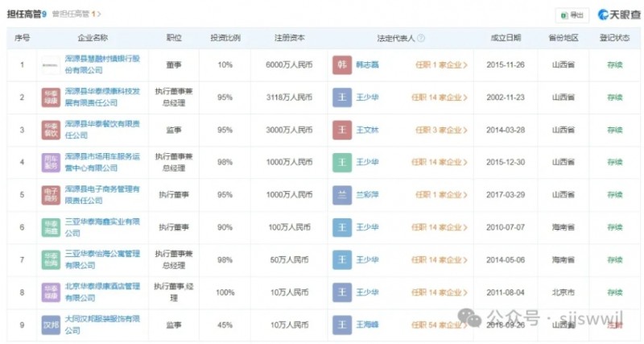This screenshot has width=644, height=344.
Task: Click the help icon beside 法定代表人 header
Action: 421,38
